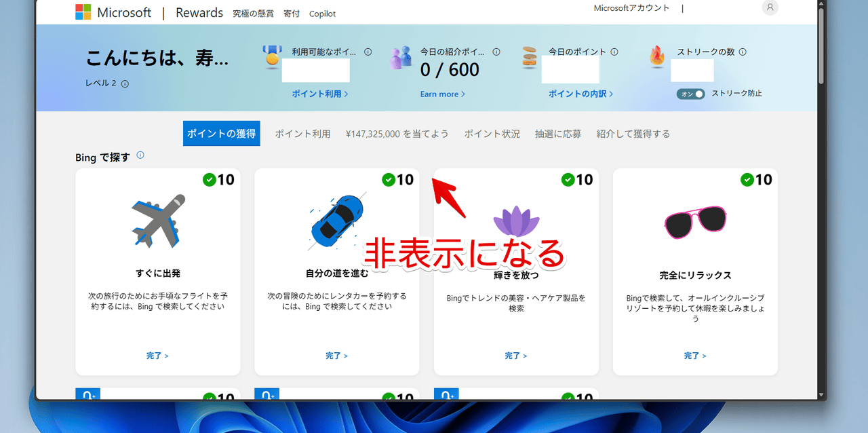Viewport: 868px width, 433px height.
Task: Turn off the ストリーク防止 toggle
Action: pos(691,94)
